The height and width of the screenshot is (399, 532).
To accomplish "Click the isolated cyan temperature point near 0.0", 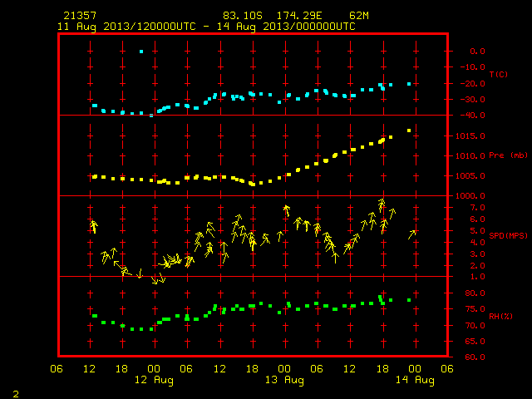I will (x=141, y=52).
